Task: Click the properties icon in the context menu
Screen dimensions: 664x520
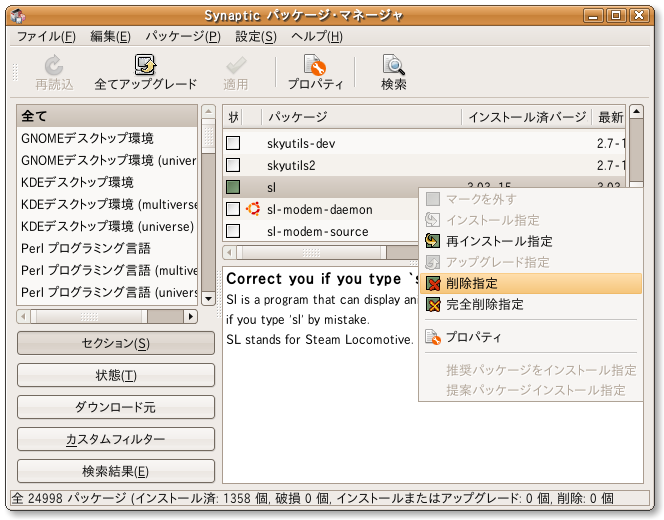Action: [433, 337]
